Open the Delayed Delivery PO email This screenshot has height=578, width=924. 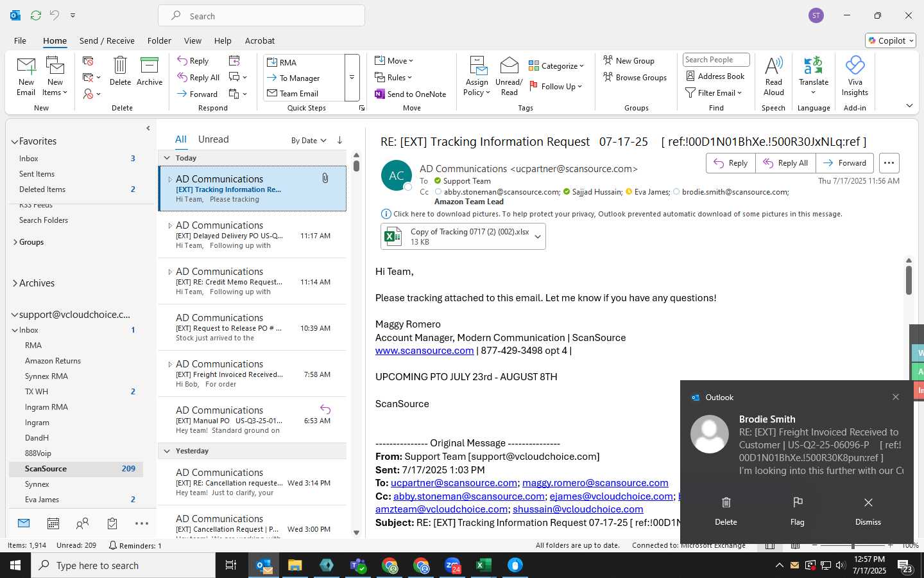252,235
